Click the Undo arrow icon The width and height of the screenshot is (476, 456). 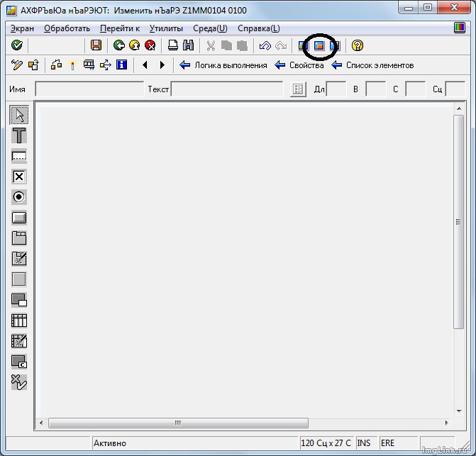265,46
